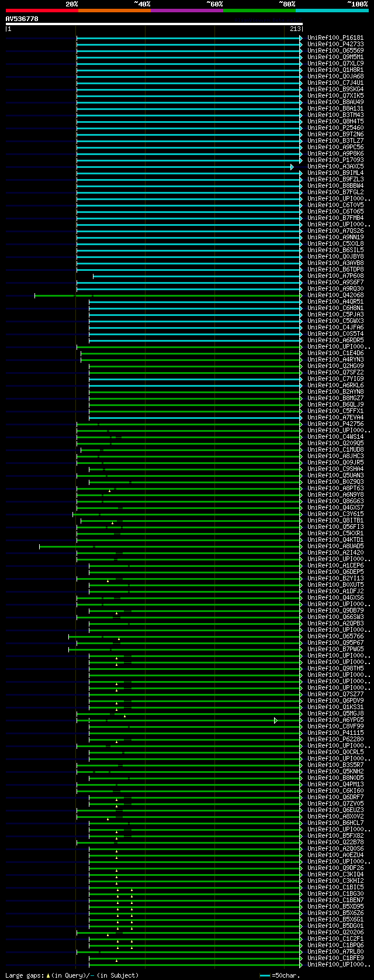Screen dimensions: 374x980
Task: Click the query end position 213 label
Action: click(295, 29)
